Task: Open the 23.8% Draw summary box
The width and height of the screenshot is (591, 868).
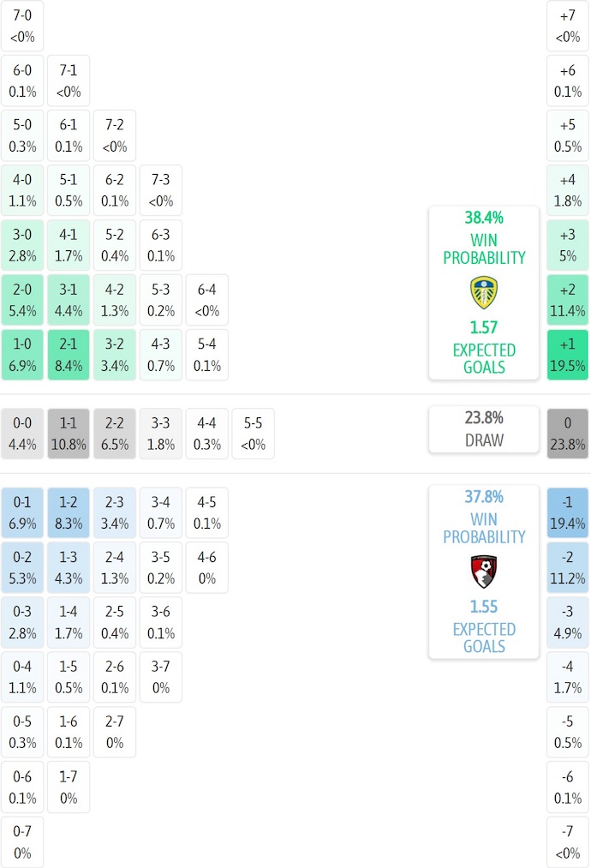Action: [484, 428]
